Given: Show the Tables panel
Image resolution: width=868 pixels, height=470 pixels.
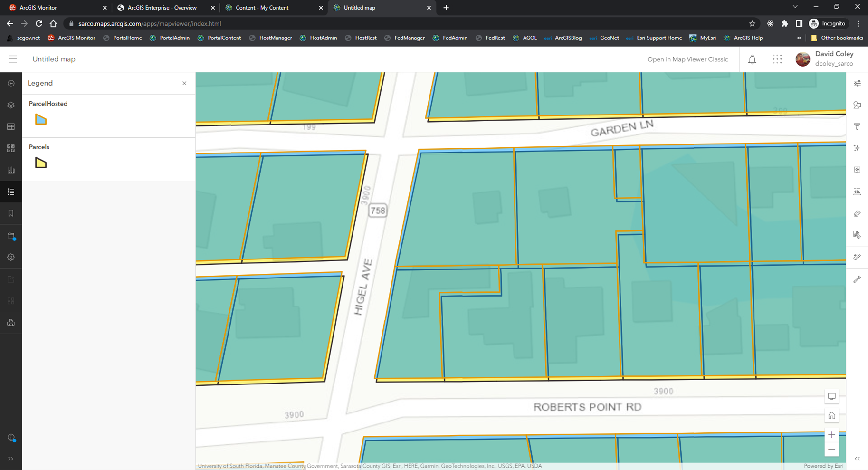Looking at the screenshot, I should coord(11,126).
